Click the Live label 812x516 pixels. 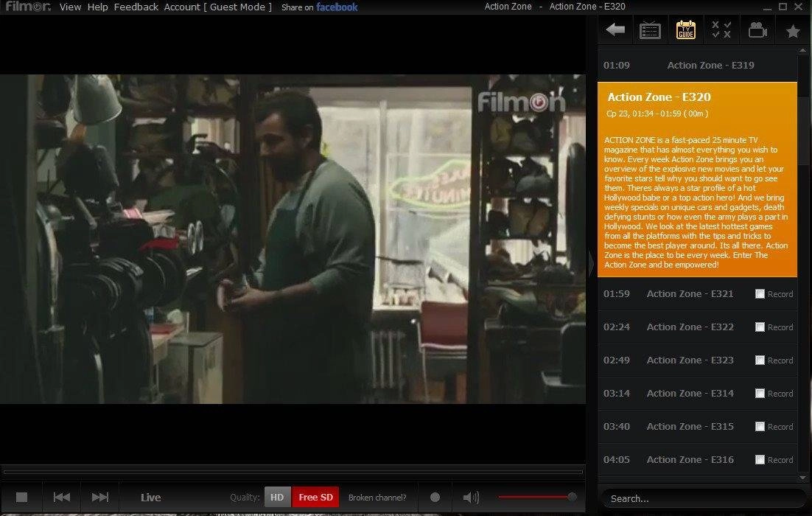(x=151, y=498)
